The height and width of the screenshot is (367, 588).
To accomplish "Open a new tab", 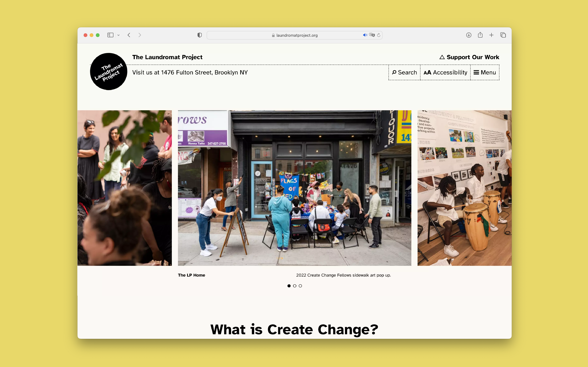I will pos(491,35).
